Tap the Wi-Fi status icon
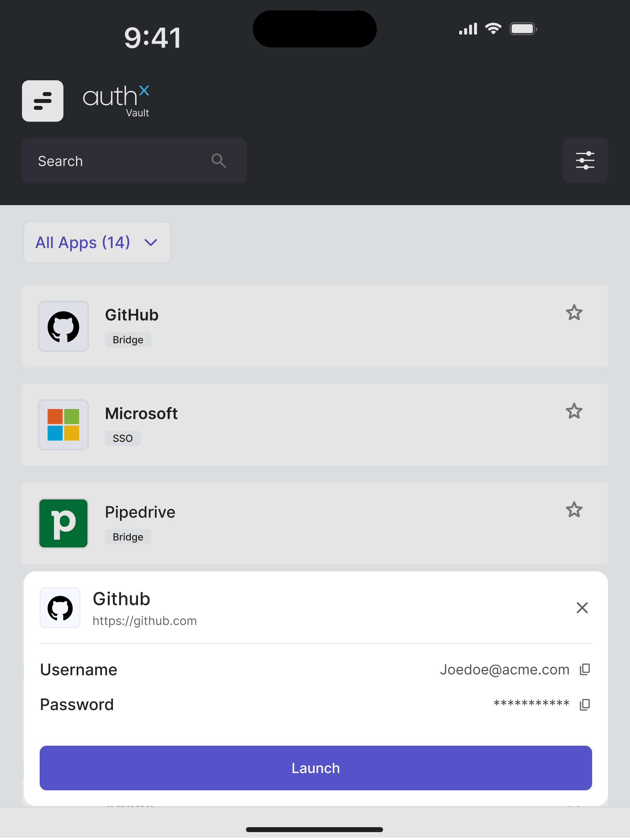Viewport: 630px width, 840px height. coord(493,29)
